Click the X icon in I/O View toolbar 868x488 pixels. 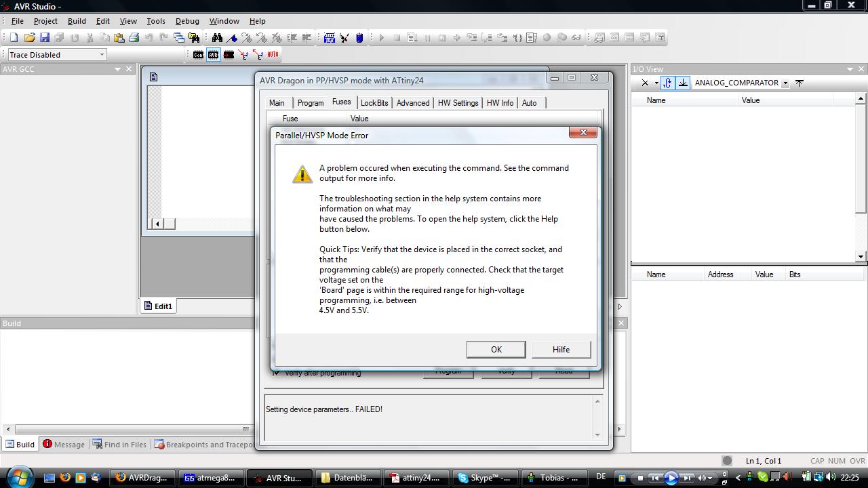(645, 83)
